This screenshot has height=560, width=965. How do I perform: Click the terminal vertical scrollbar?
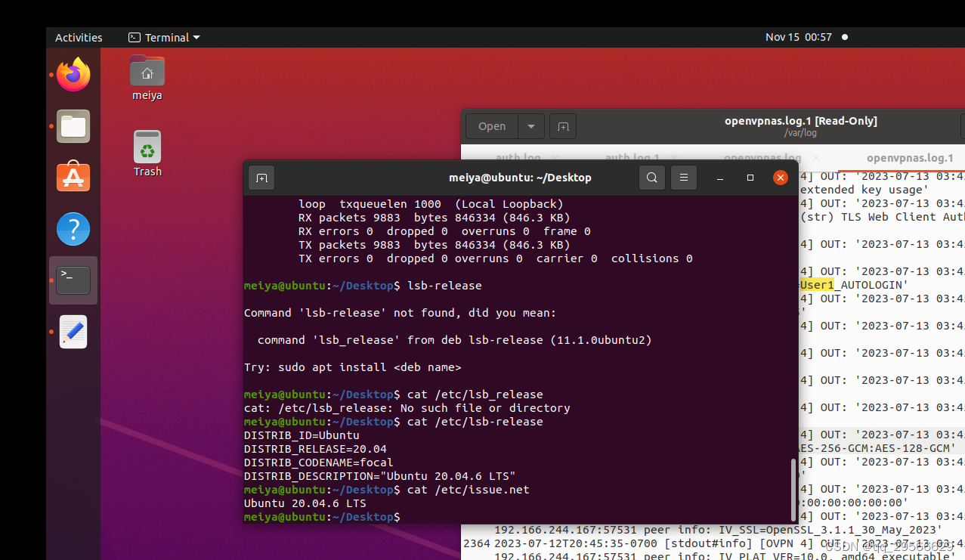(x=793, y=488)
